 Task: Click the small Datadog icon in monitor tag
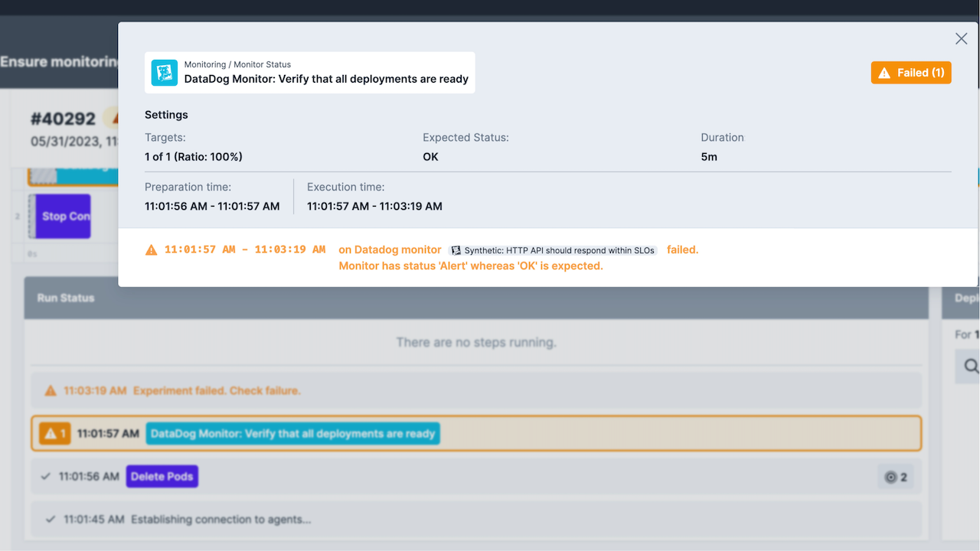click(x=456, y=250)
